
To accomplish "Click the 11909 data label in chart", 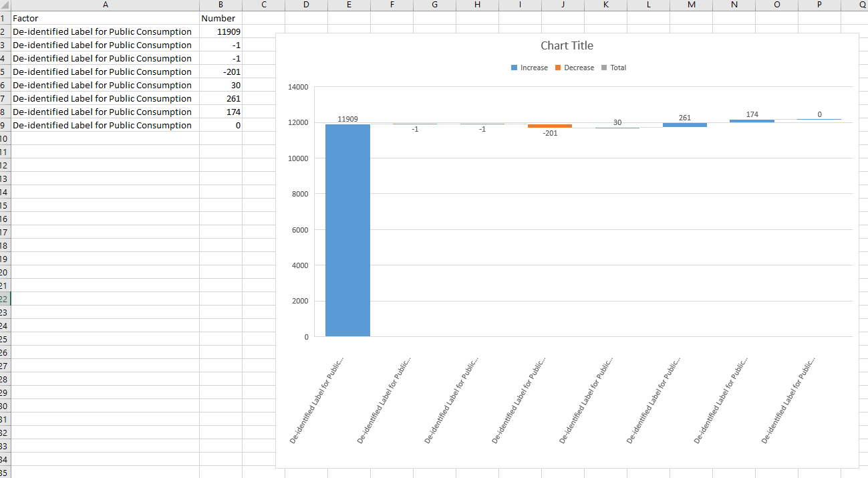I will point(347,119).
